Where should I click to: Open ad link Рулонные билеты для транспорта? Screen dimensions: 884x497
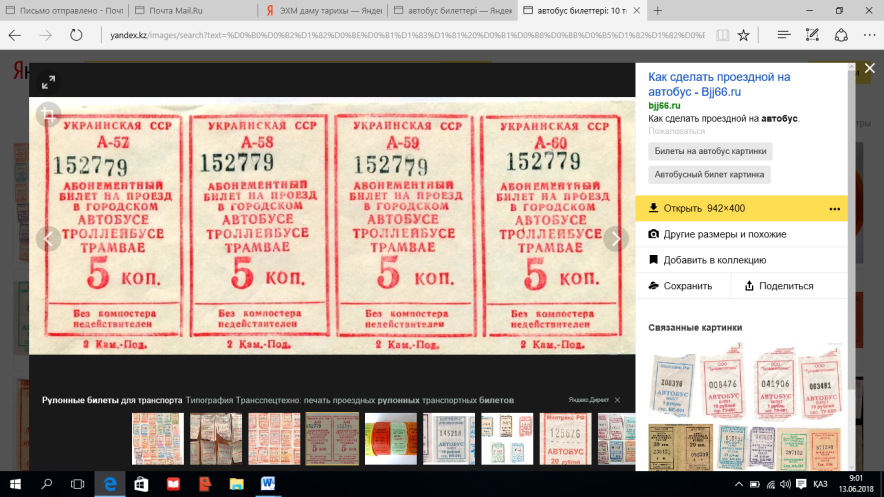112,400
